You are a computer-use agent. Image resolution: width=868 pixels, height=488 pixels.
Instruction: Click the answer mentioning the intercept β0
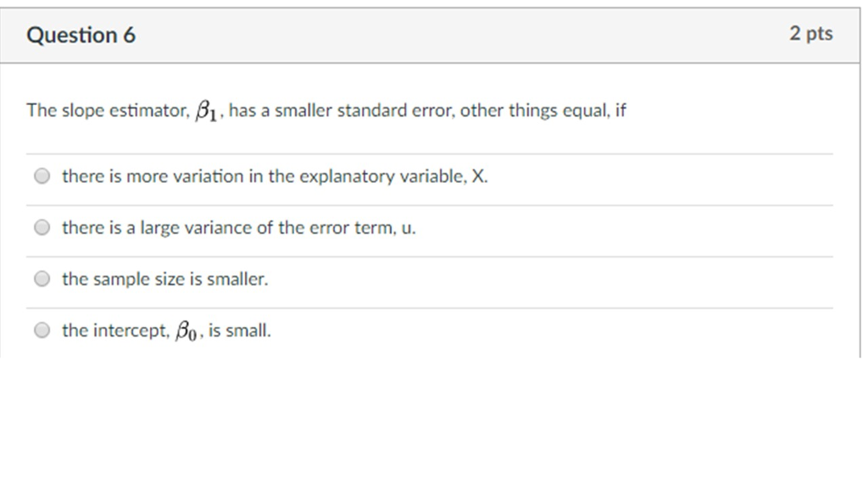166,330
